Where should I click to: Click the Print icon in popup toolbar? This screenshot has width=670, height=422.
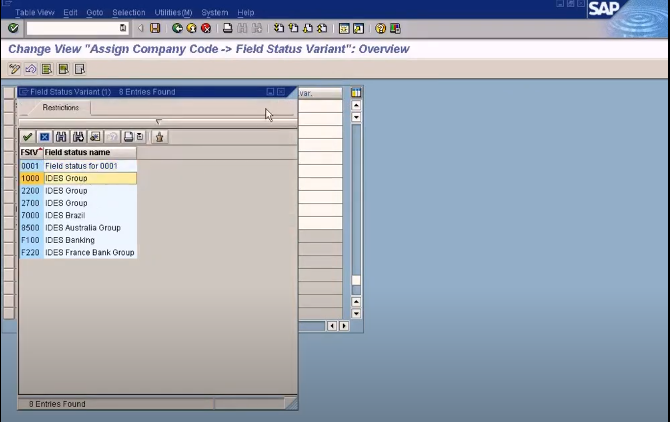point(128,137)
